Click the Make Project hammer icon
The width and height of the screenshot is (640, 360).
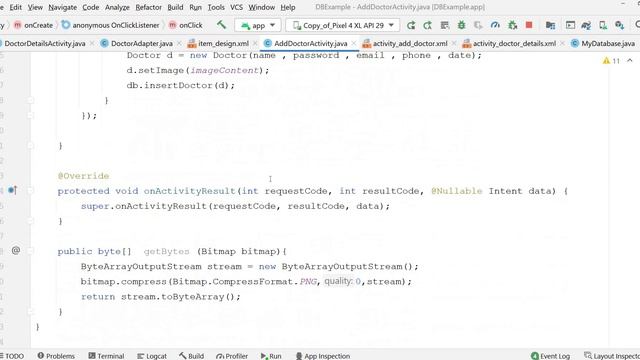(x=221, y=25)
